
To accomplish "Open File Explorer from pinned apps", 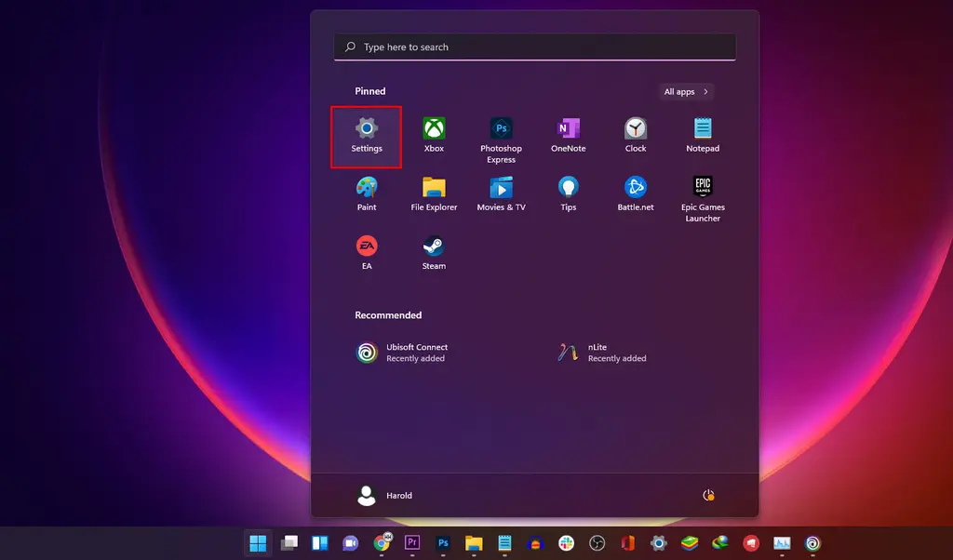I will pyautogui.click(x=434, y=194).
